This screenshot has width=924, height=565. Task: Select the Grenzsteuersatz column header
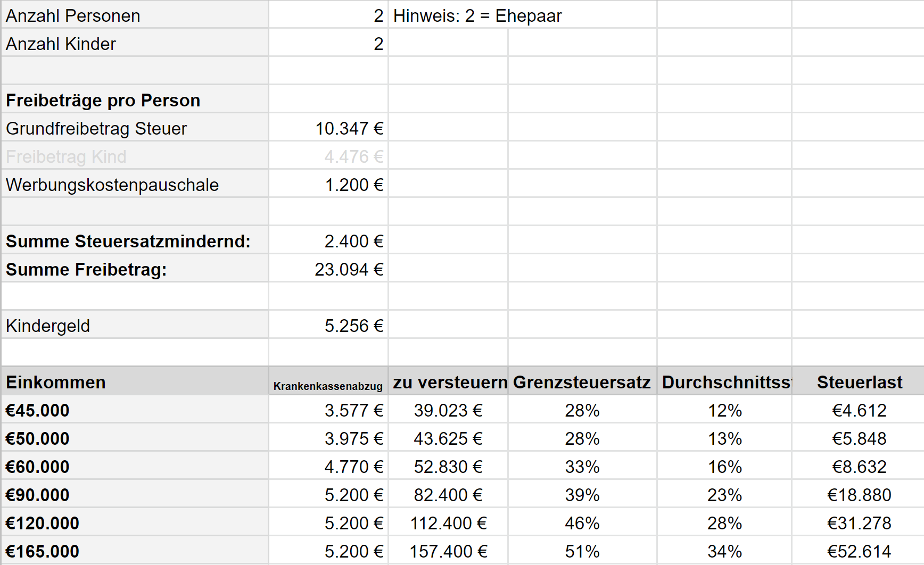pyautogui.click(x=582, y=382)
